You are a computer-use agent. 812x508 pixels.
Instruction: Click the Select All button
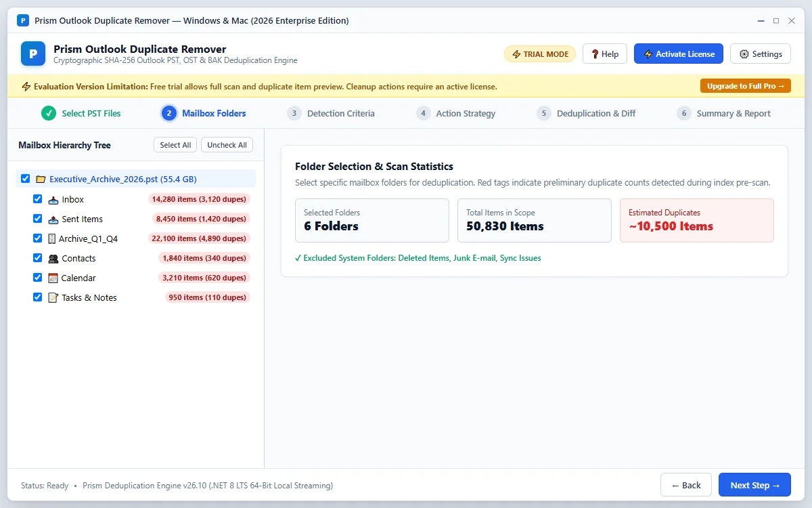click(x=175, y=145)
